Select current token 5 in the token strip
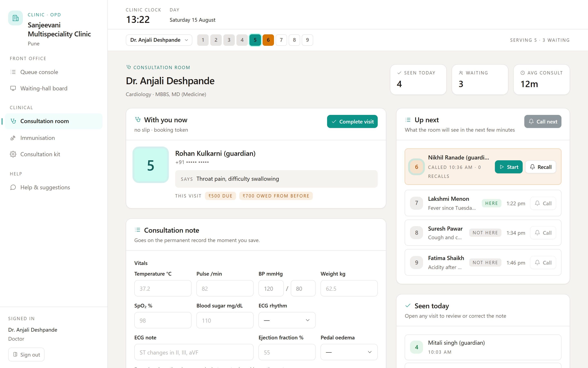This screenshot has height=368, width=588. pyautogui.click(x=255, y=40)
